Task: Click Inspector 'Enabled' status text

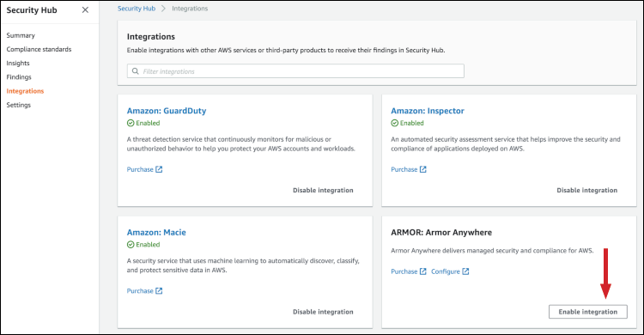Action: tap(412, 124)
